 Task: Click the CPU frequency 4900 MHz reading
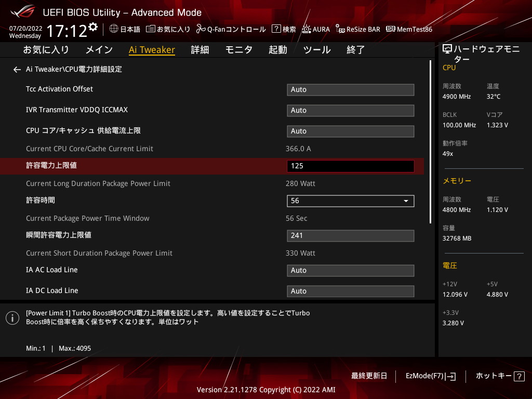coord(456,97)
